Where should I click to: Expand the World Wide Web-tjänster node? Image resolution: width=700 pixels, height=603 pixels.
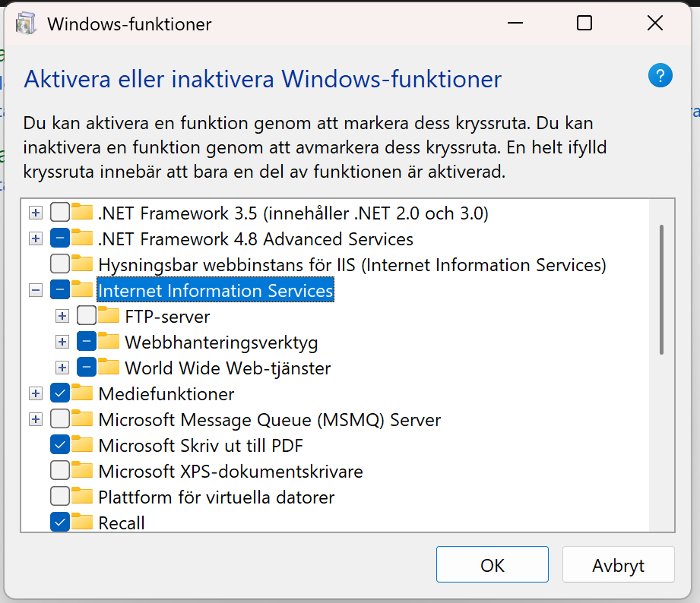[62, 368]
